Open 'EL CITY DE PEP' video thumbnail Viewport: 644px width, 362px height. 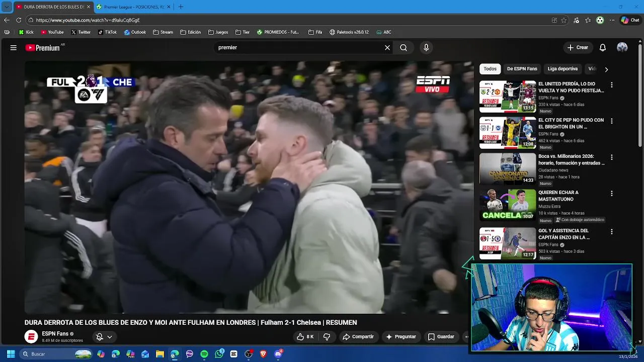pyautogui.click(x=508, y=133)
